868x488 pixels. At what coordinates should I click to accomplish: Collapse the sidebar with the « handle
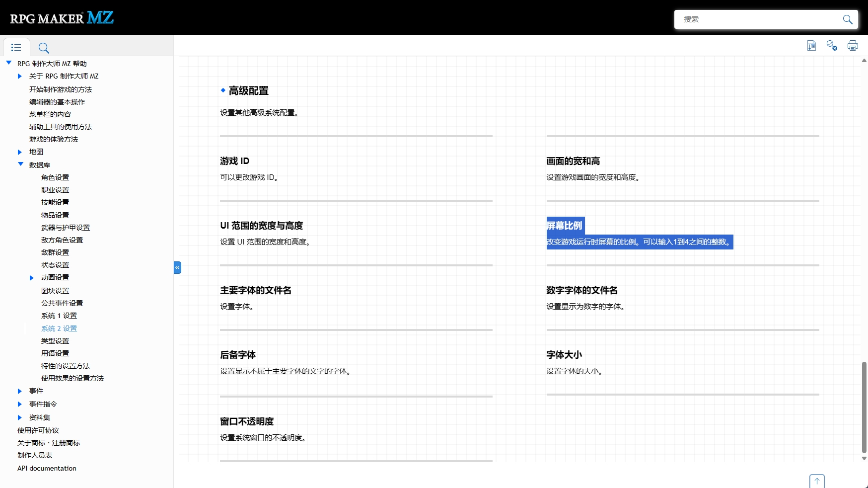177,267
